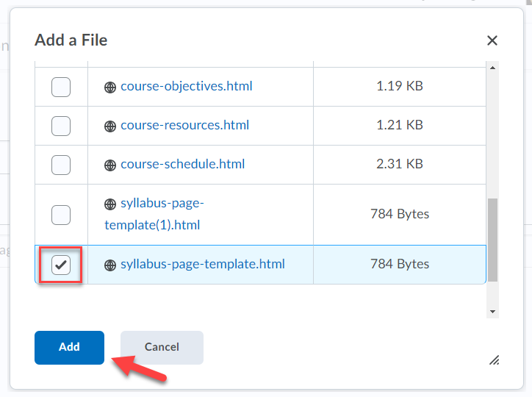Image resolution: width=532 pixels, height=397 pixels.
Task: Open the course-schedule.html file link
Action: [182, 164]
